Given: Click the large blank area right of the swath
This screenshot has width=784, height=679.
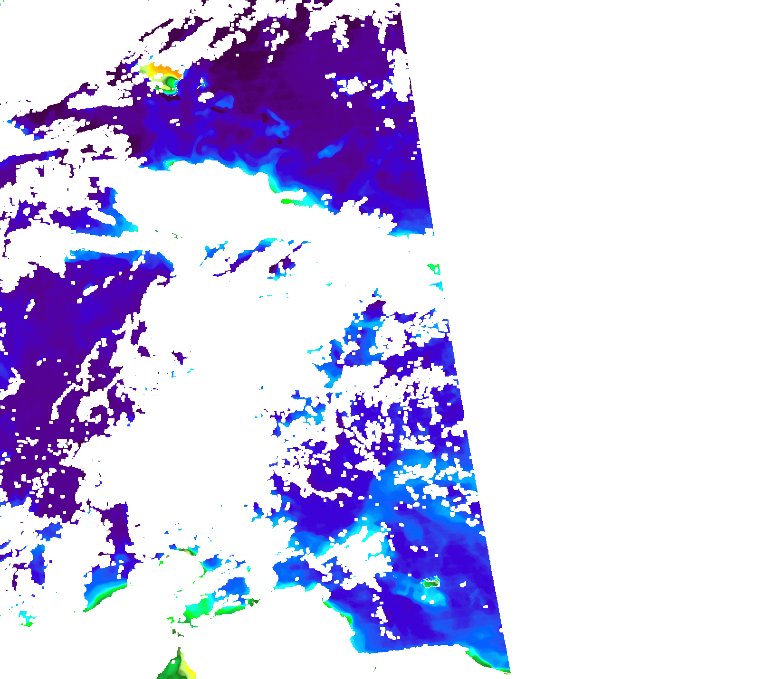Looking at the screenshot, I should 618,332.
